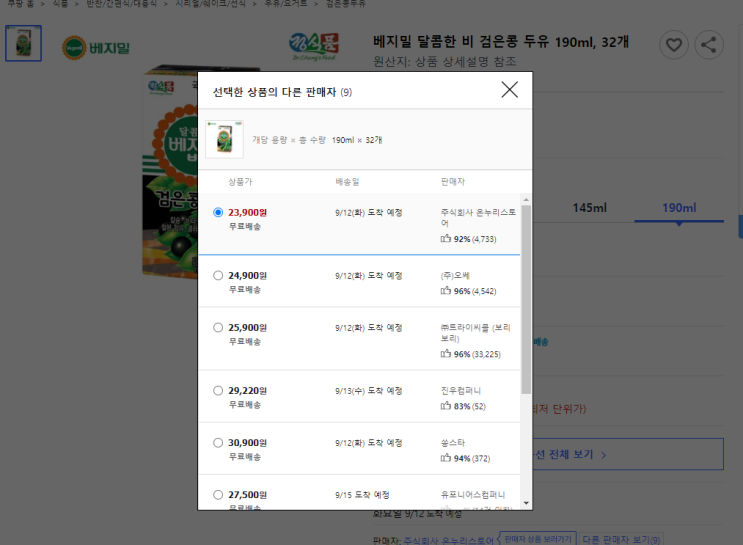743x545 pixels.
Task: Click dialog title 선택한 상품의 다른 판매자
Action: [x=274, y=92]
